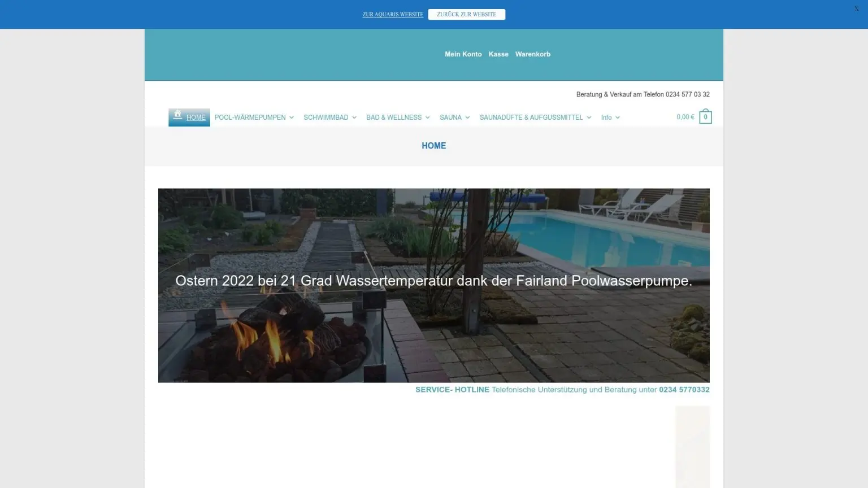
Task: Click the HOME page heading
Action: 433,146
